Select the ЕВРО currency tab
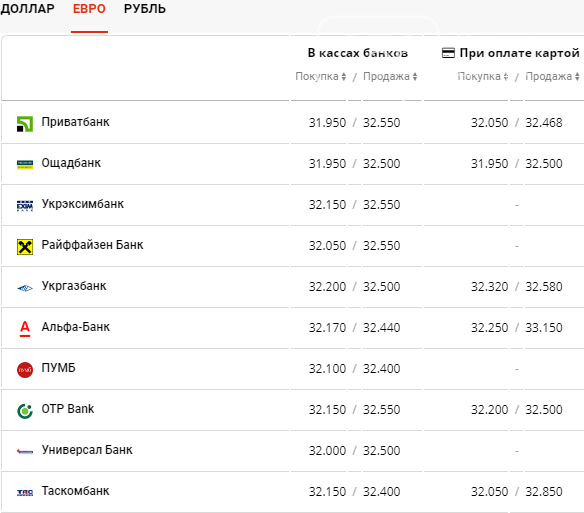The height and width of the screenshot is (513, 584). click(x=89, y=9)
